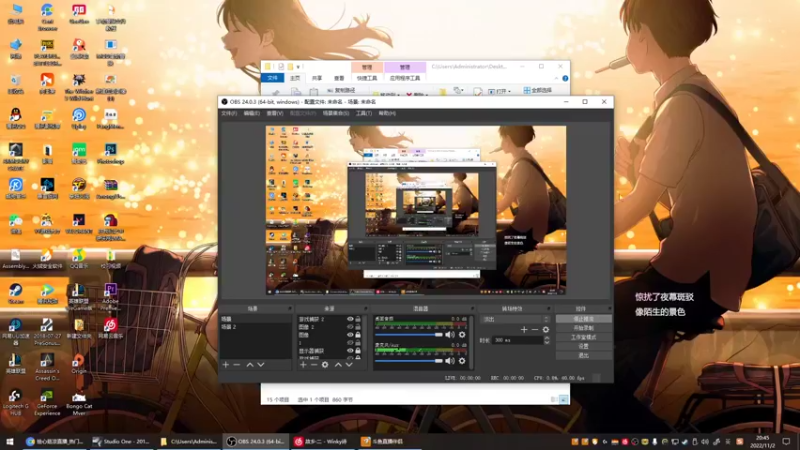Open source properties gear icon
The width and height of the screenshot is (800, 450).
click(325, 365)
